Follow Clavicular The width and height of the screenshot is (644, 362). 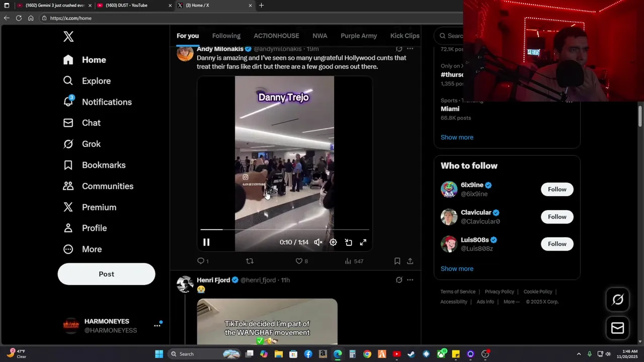pyautogui.click(x=557, y=217)
